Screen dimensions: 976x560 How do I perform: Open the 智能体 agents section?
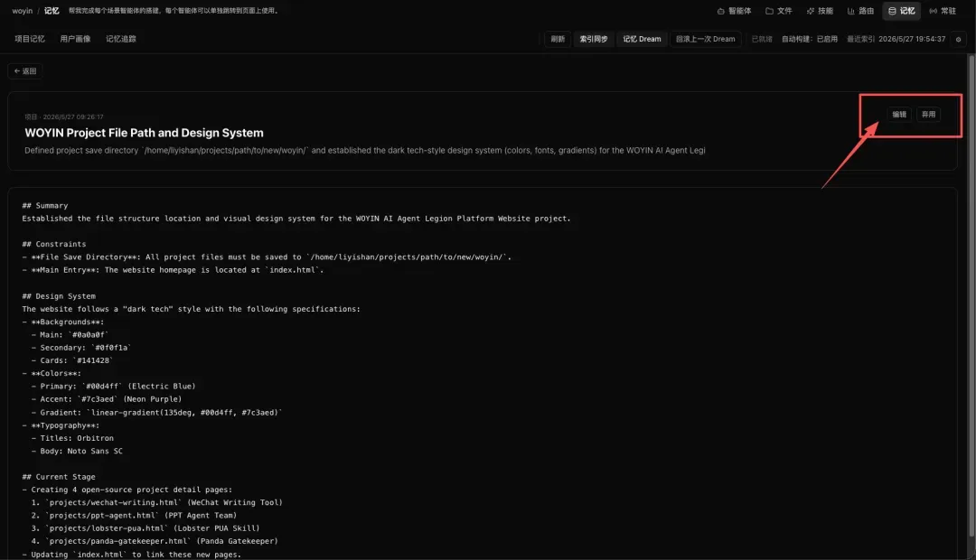pyautogui.click(x=734, y=11)
